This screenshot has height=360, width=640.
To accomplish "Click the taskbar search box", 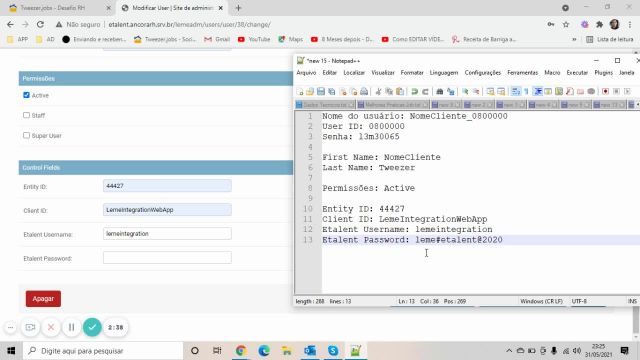I will (x=103, y=351).
